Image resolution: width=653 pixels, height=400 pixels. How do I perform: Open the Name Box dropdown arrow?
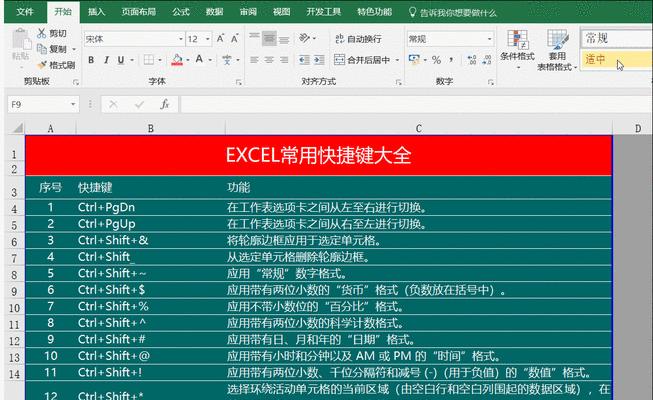point(73,104)
